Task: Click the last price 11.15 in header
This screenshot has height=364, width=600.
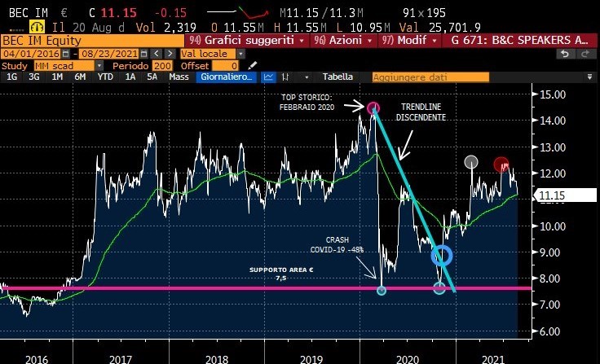Action: (119, 12)
